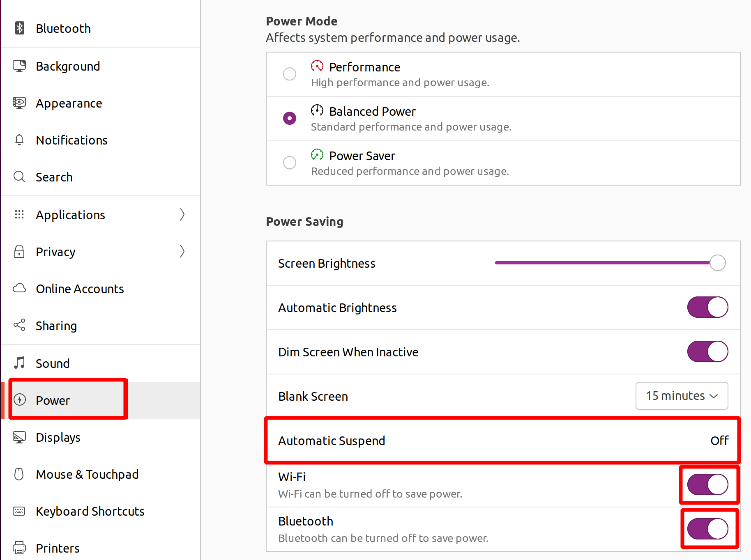The height and width of the screenshot is (560, 751).
Task: Click the Printers icon in sidebar
Action: [x=19, y=548]
